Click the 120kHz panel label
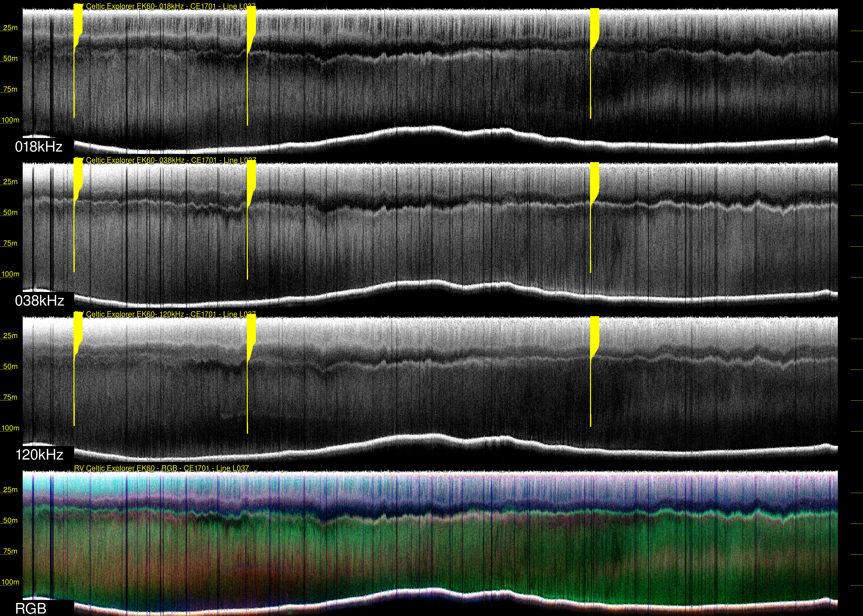The height and width of the screenshot is (616, 863). [x=39, y=454]
